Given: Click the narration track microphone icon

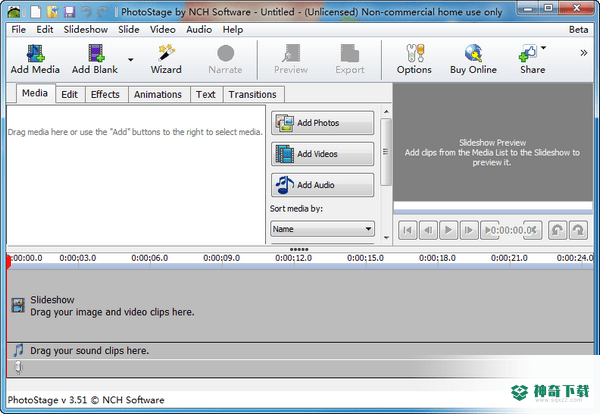Looking at the screenshot, I should 18,368.
